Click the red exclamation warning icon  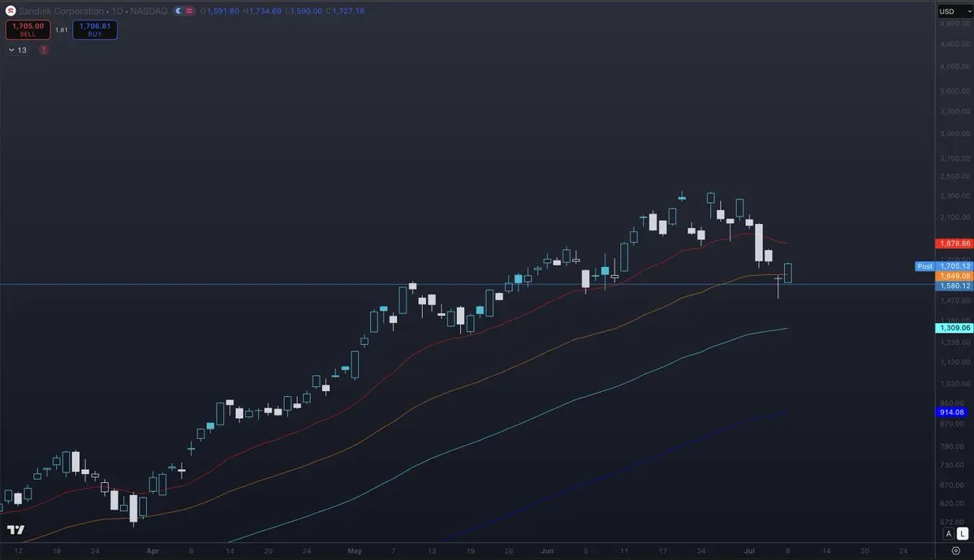(x=43, y=50)
